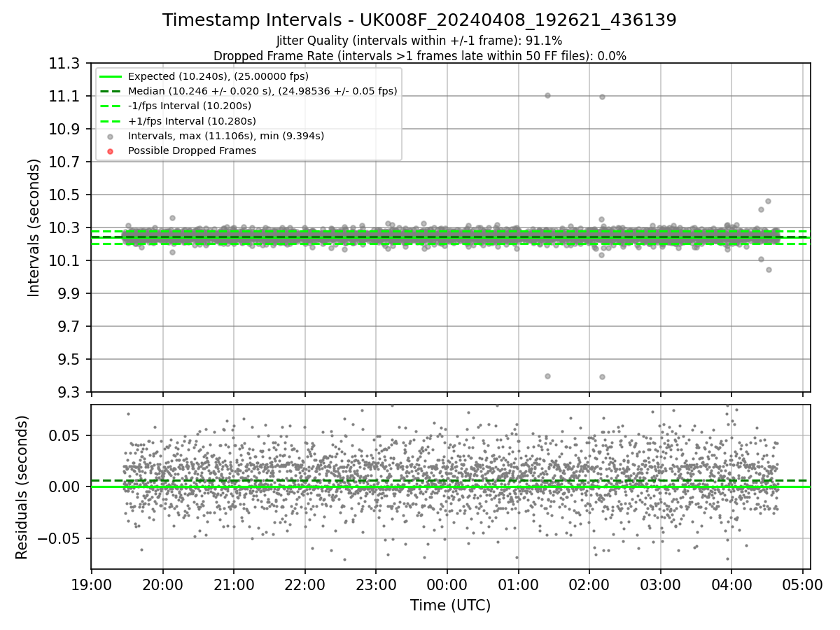The height and width of the screenshot is (630, 840).
Task: Click the 00:00 time tick label
Action: [447, 584]
